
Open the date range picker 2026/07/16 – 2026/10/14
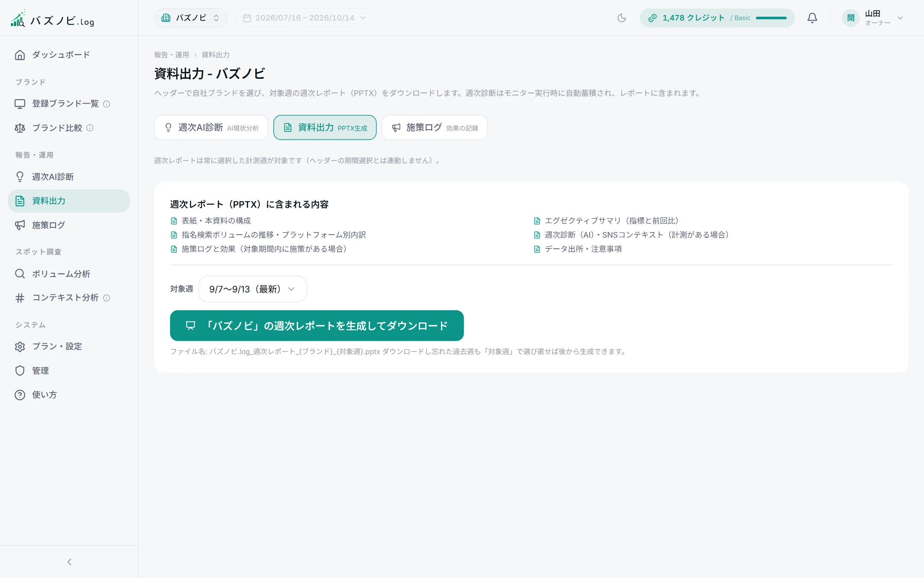point(305,18)
